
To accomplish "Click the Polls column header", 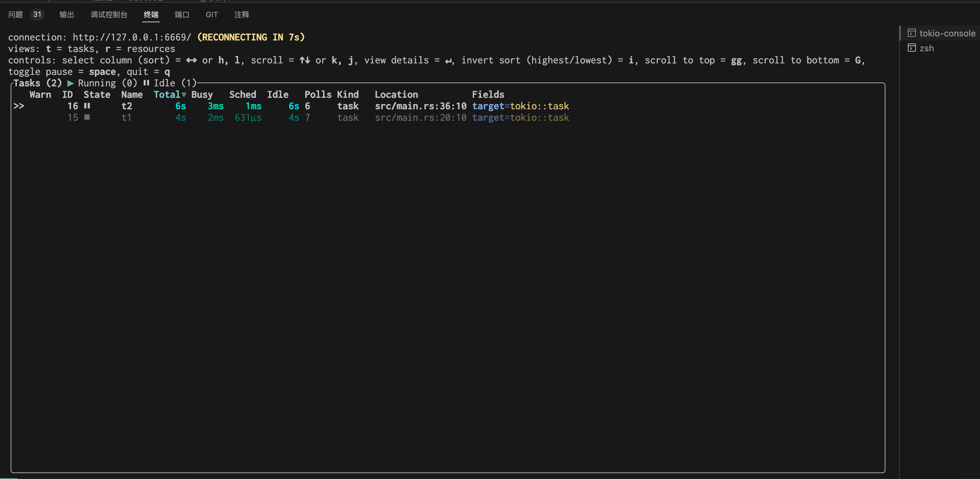I will coord(318,95).
